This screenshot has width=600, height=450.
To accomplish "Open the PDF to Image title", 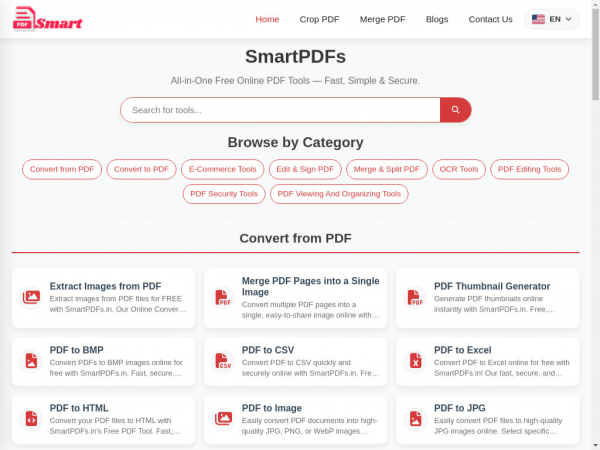I will pyautogui.click(x=271, y=408).
